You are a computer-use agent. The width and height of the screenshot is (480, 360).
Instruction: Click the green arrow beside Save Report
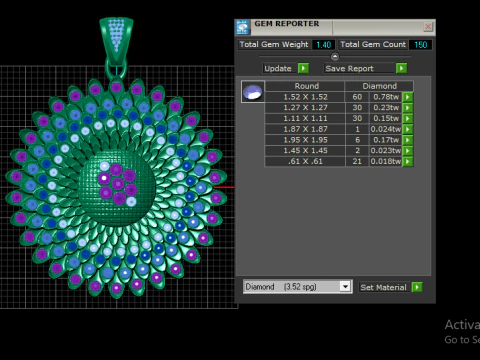pos(401,68)
